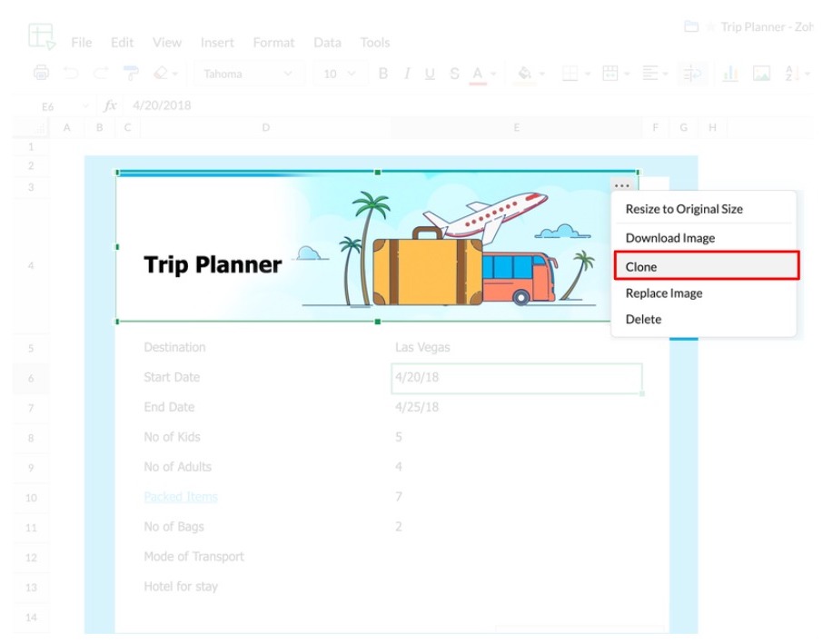Expand the arrow beside Clear eraser
The image size is (823, 644).
tap(174, 74)
